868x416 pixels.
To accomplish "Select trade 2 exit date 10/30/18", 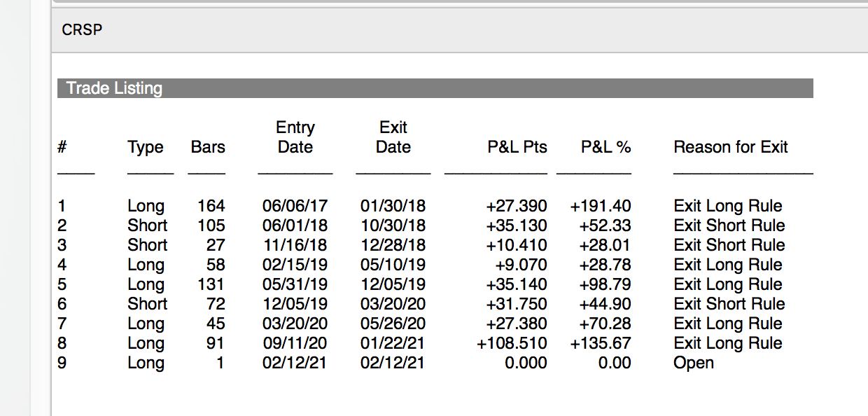I will pos(393,226).
